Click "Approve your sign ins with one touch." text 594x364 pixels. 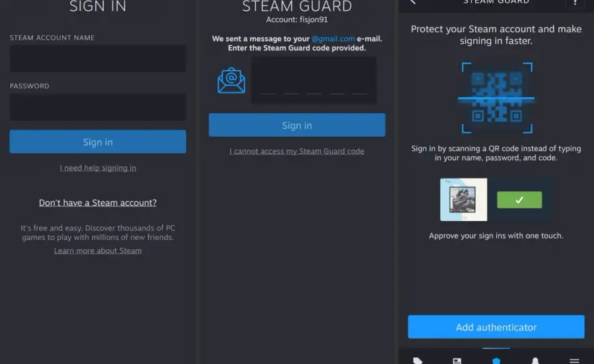click(x=496, y=236)
